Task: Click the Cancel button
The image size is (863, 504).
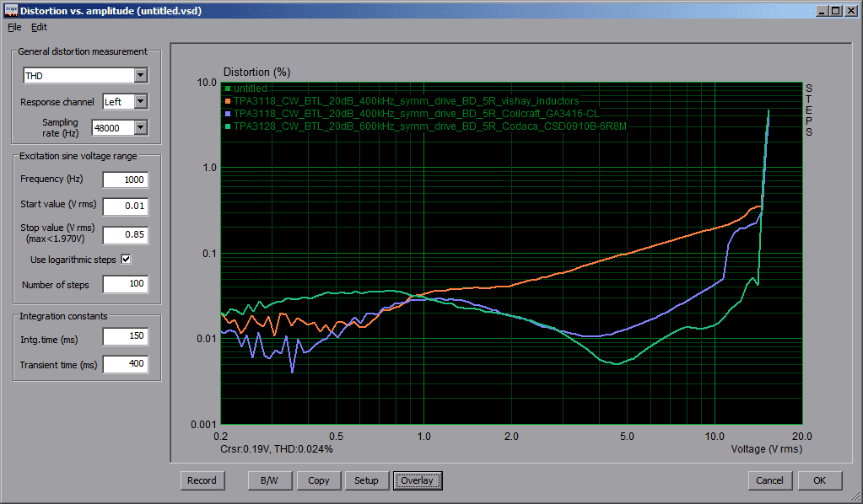Action: [x=769, y=480]
